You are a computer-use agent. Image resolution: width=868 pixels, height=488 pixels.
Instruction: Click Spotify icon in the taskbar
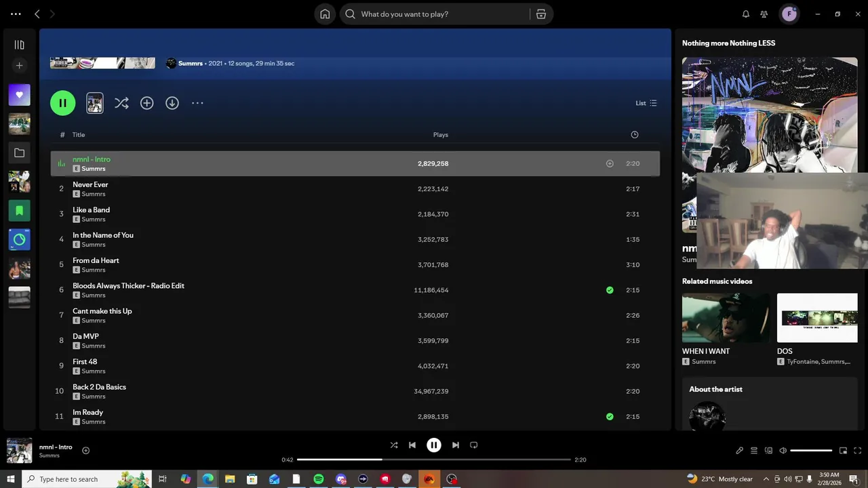[x=319, y=479]
